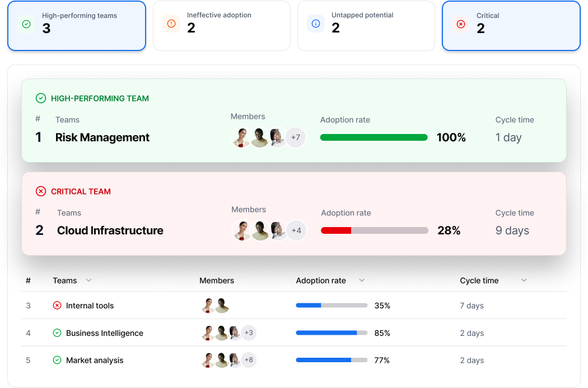
Task: Open the Teams column sort dropdown
Action: tap(88, 280)
